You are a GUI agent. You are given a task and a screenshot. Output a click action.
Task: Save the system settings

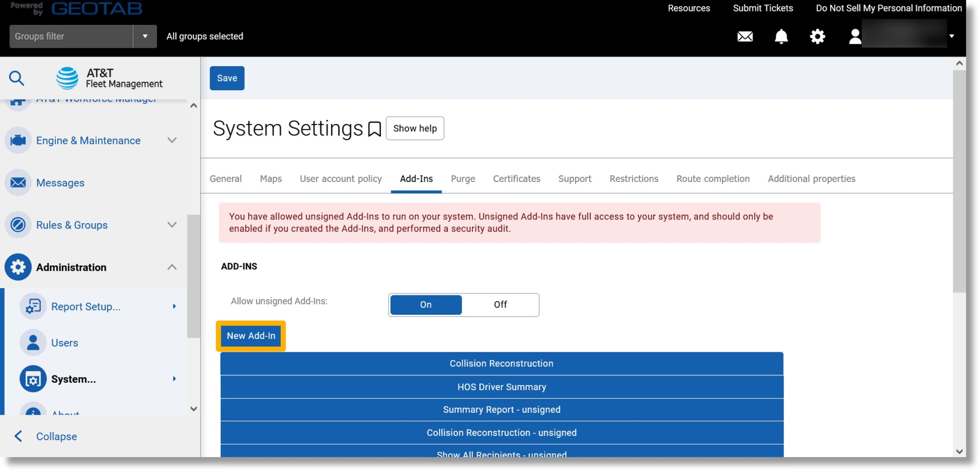coord(227,78)
